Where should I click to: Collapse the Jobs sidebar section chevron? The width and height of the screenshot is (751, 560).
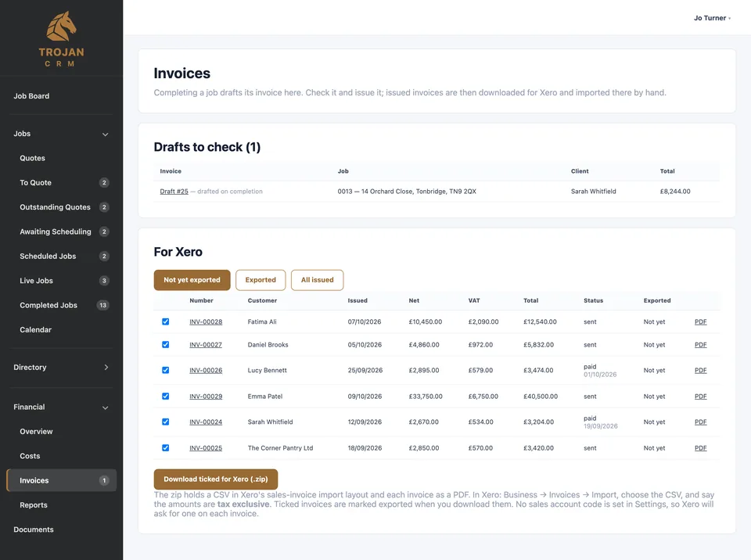pos(106,134)
